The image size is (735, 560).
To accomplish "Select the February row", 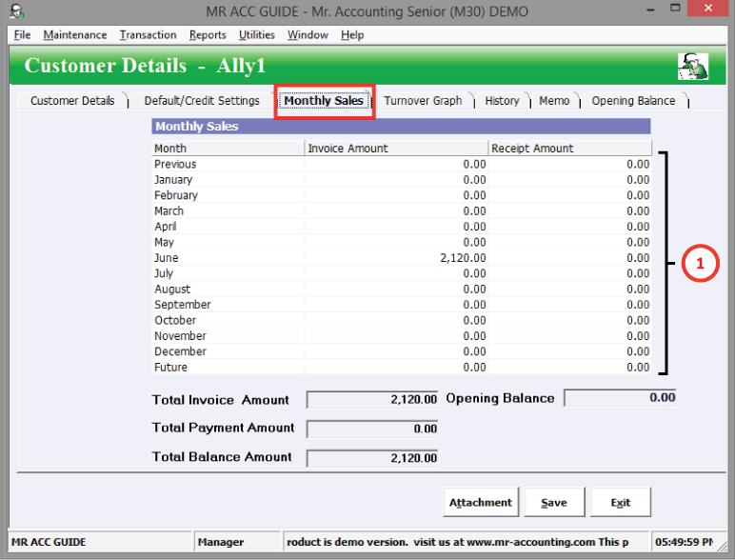I will (x=401, y=195).
